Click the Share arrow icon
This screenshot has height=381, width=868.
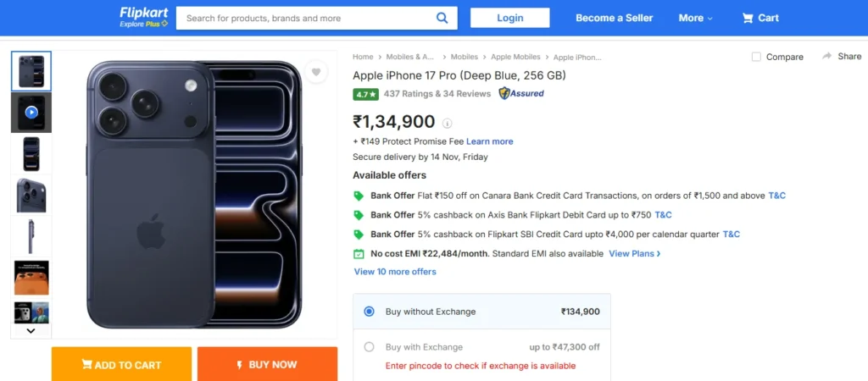826,56
